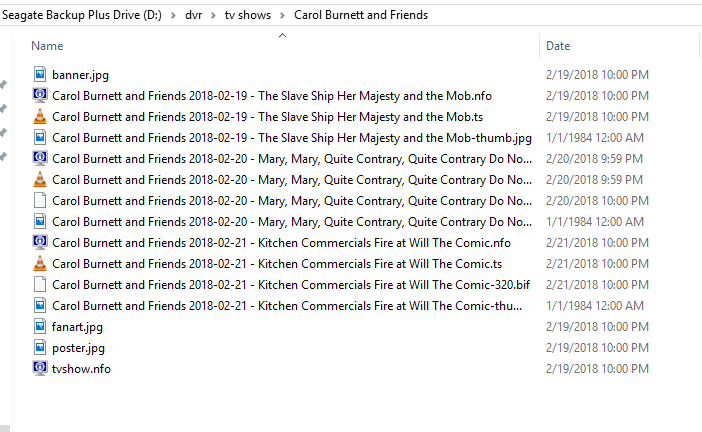Select file name Slave Ship Her Majesty and the Mob.ts
The width and height of the screenshot is (702, 432).
point(268,117)
